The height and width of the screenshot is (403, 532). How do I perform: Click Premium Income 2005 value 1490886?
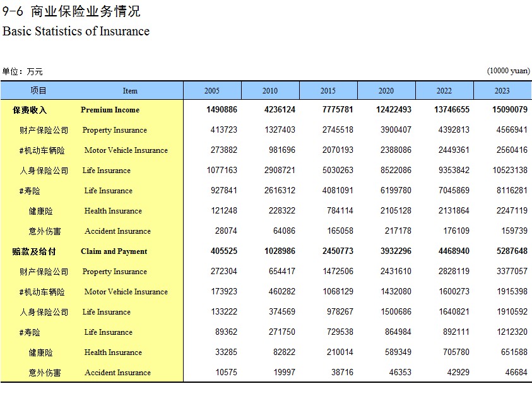click(x=222, y=110)
